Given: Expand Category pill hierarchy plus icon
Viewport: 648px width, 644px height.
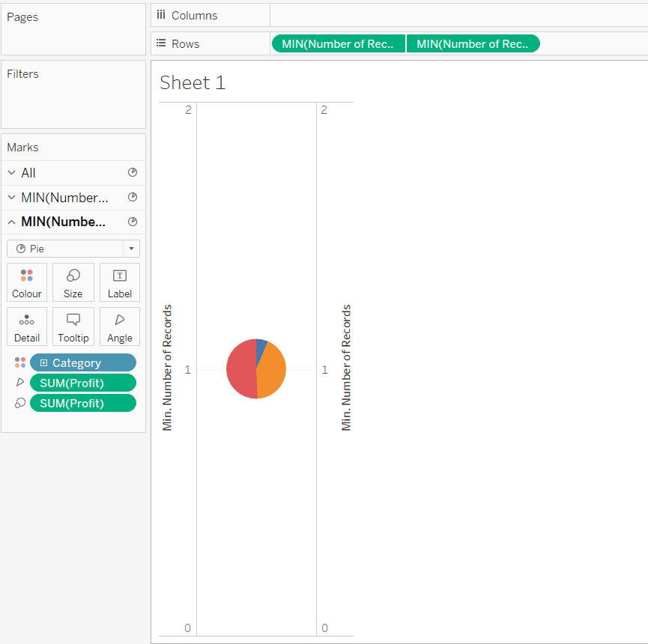Looking at the screenshot, I should [43, 362].
